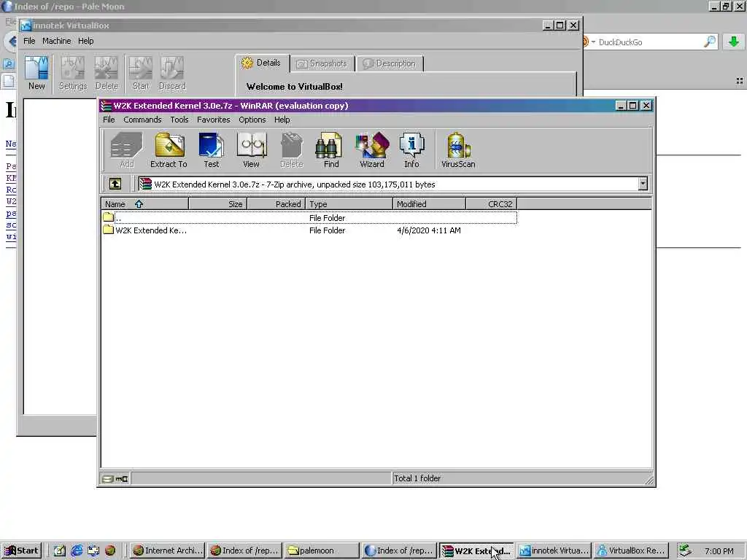Switch to the Snapshots tab in VirtualBox

coord(322,63)
